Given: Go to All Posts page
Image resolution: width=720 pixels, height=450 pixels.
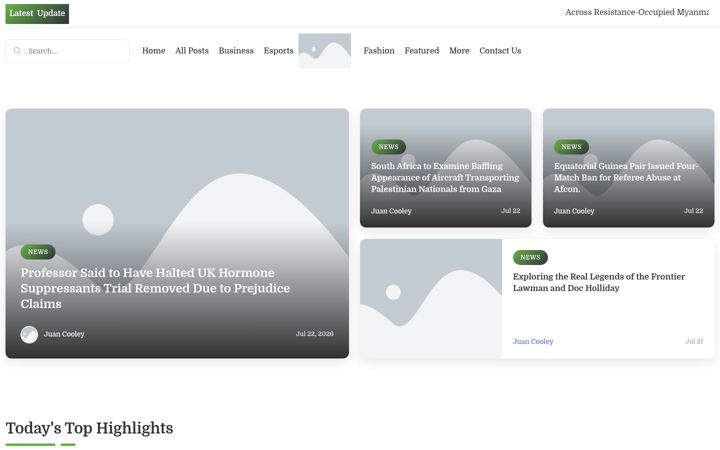Looking at the screenshot, I should 192,51.
